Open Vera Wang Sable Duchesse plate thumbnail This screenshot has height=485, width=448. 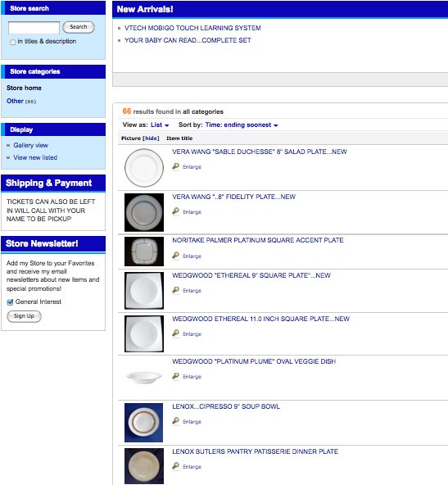pyautogui.click(x=144, y=168)
